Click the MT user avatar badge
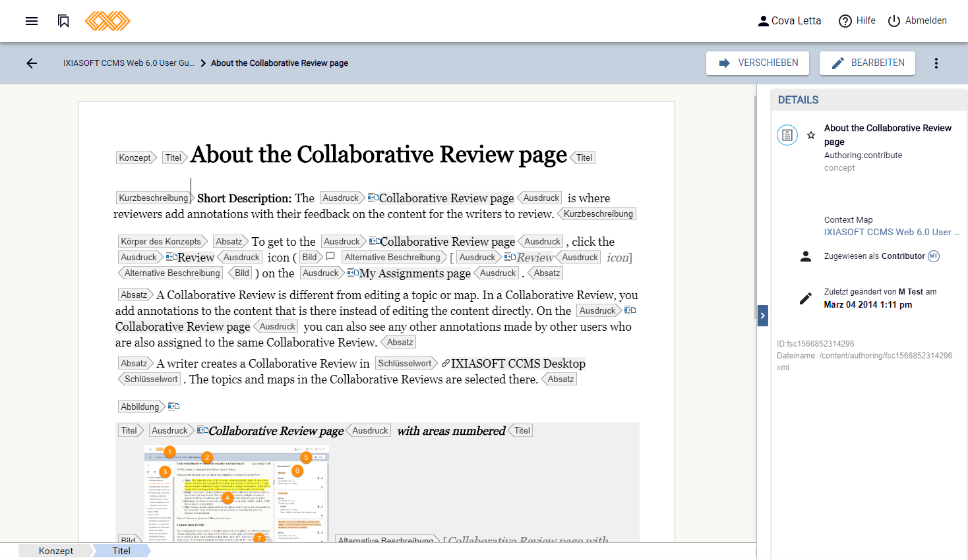This screenshot has height=560, width=968. [934, 256]
